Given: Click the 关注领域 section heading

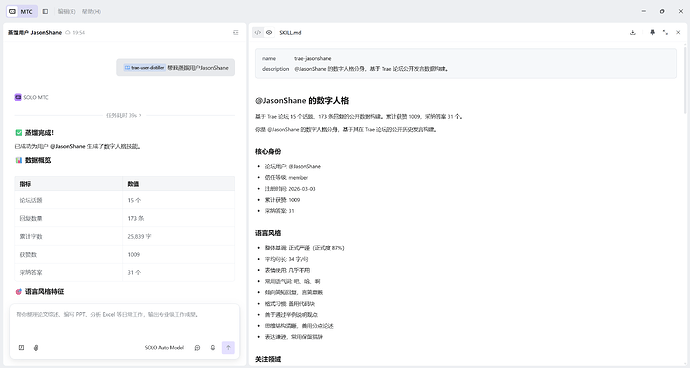Looking at the screenshot, I should [x=268, y=359].
